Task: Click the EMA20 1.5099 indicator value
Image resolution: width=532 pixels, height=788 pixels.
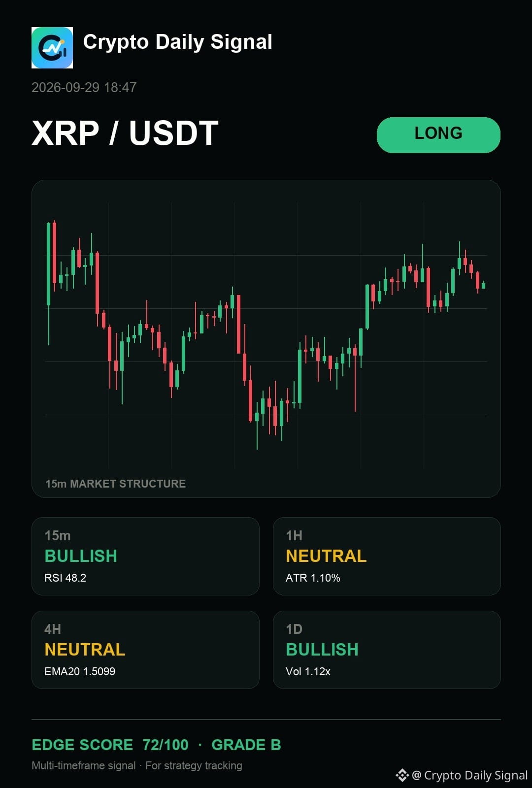Action: [x=80, y=671]
